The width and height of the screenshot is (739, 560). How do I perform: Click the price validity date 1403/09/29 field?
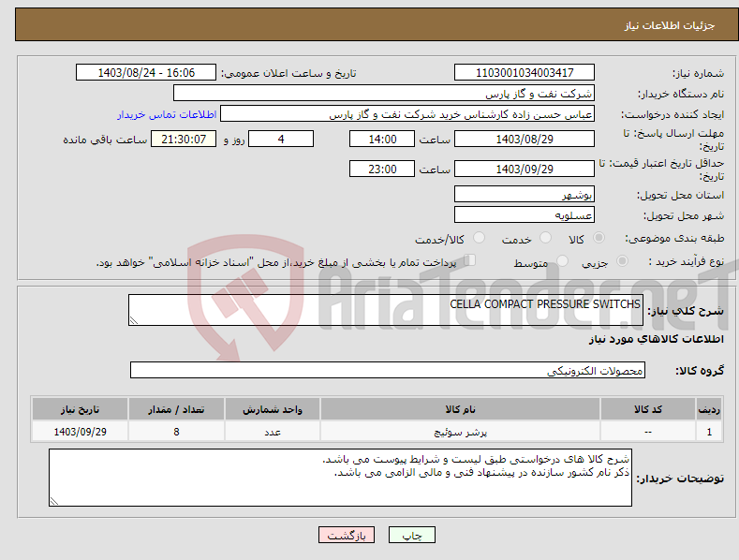(x=525, y=169)
